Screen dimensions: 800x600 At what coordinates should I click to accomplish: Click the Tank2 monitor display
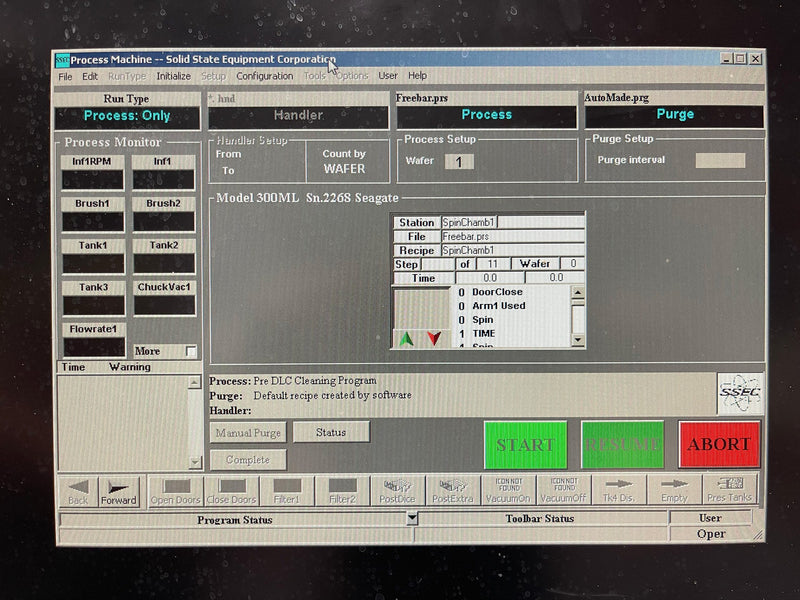[164, 263]
